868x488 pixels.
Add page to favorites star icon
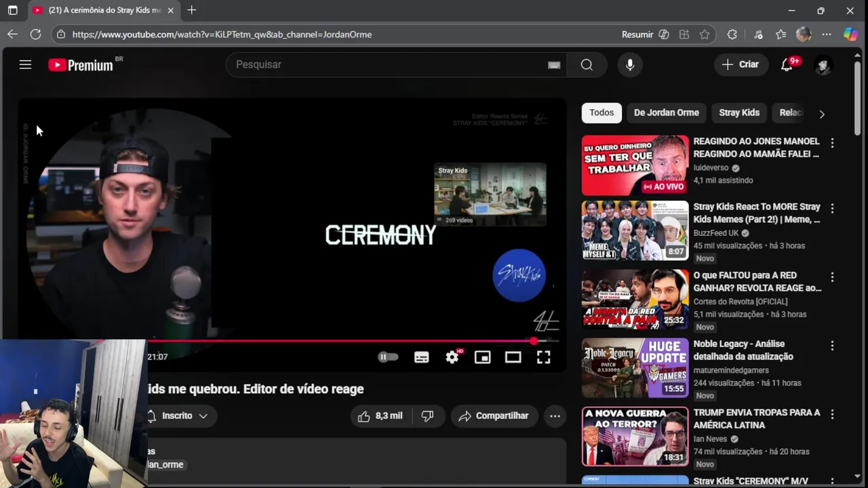coord(705,35)
